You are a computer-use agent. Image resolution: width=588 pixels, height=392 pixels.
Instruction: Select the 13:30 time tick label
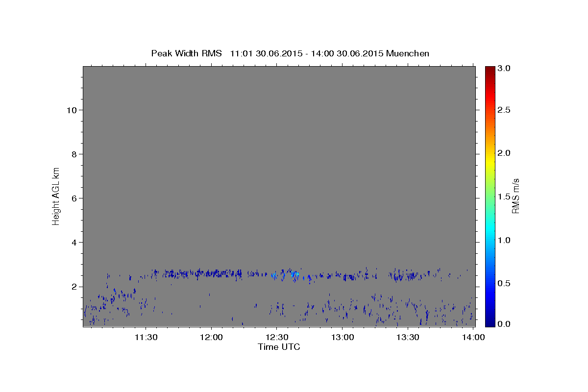click(x=407, y=337)
